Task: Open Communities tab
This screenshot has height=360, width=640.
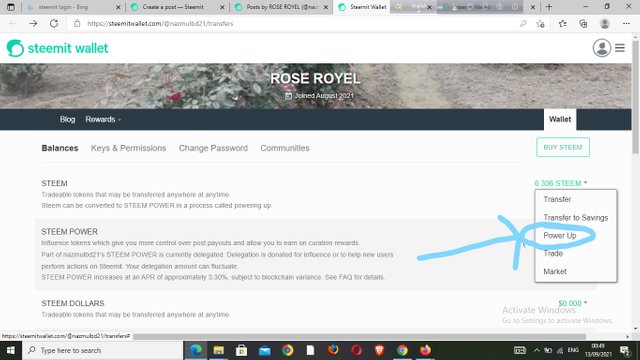Action: 285,148
